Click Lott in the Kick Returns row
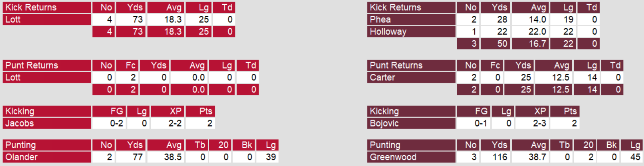The width and height of the screenshot is (644, 166). 13,19
